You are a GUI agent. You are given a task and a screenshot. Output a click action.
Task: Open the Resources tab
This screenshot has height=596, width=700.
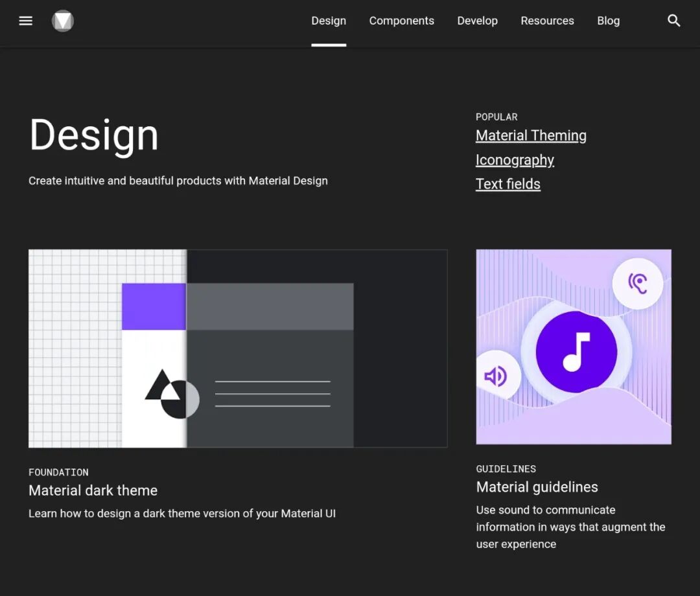pyautogui.click(x=547, y=21)
